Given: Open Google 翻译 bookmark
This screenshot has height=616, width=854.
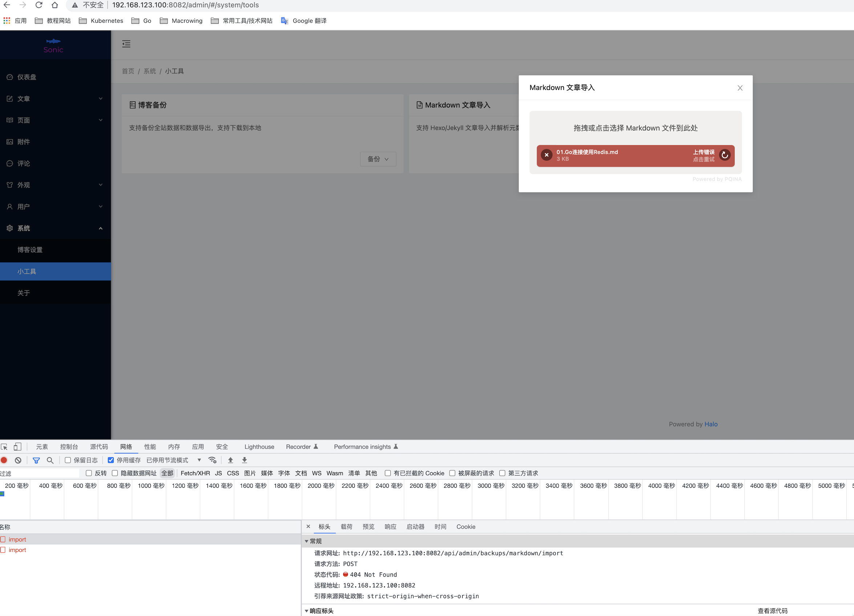Looking at the screenshot, I should (x=304, y=21).
